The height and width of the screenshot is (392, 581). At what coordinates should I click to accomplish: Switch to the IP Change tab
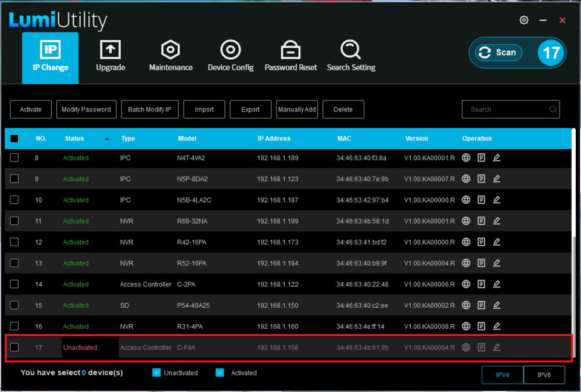50,57
